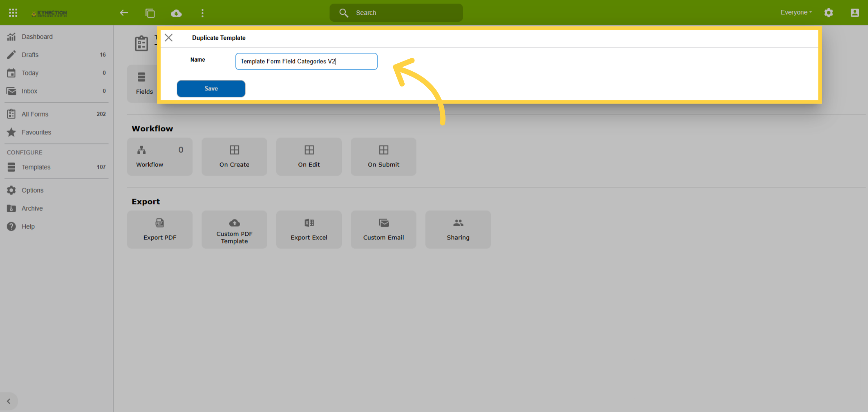Viewport: 868px width, 412px height.
Task: Open the apps grid menu icon
Action: pyautogui.click(x=13, y=13)
